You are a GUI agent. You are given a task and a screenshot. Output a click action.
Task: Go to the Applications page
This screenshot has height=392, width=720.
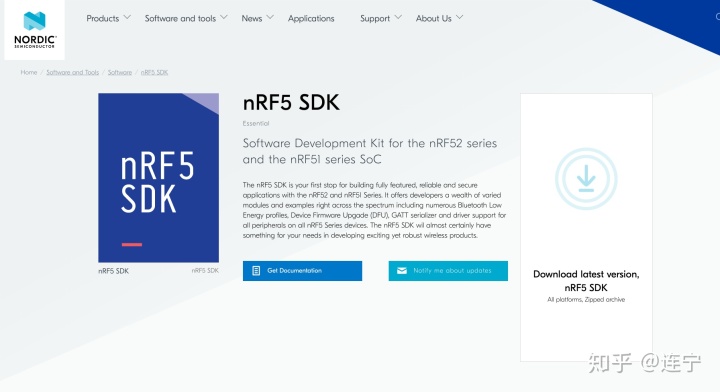[311, 18]
